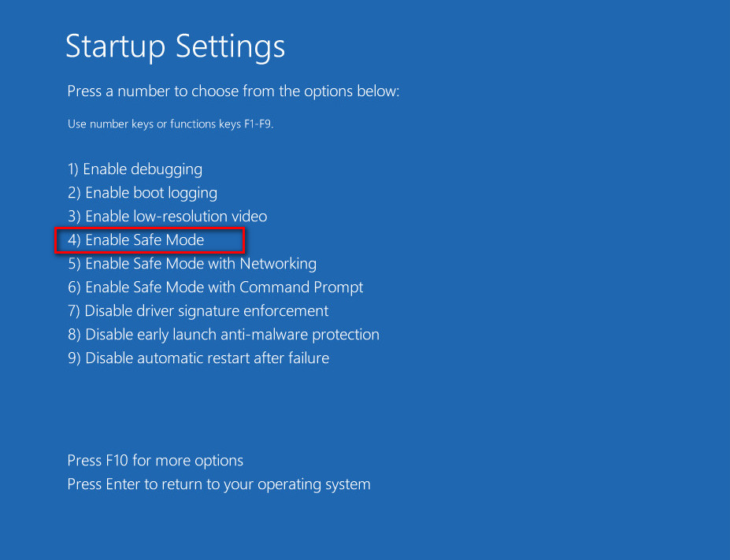The width and height of the screenshot is (730, 560).
Task: Choose Enable Safe Mode with Networking
Action: click(192, 264)
